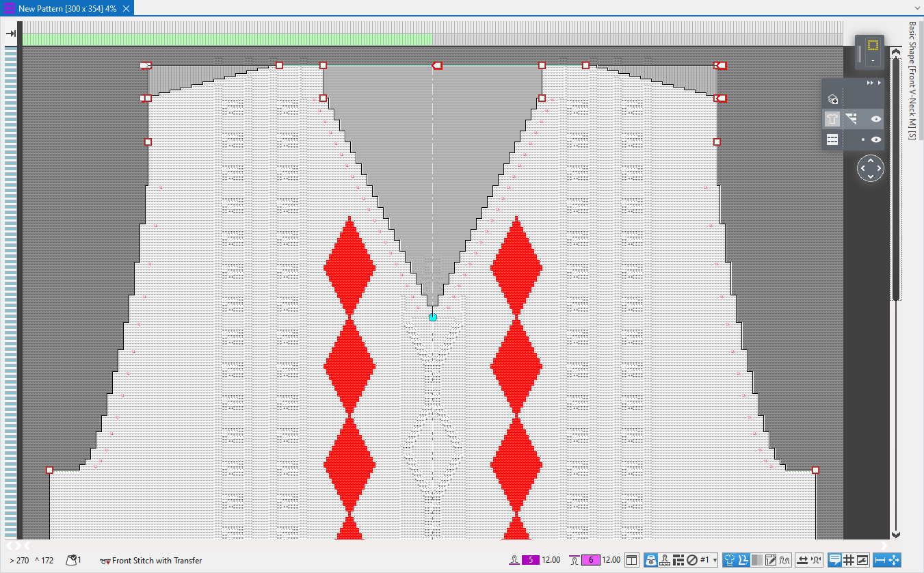Click the speech bubble comment icon
Screen dimensions: 924x573
coord(834,560)
